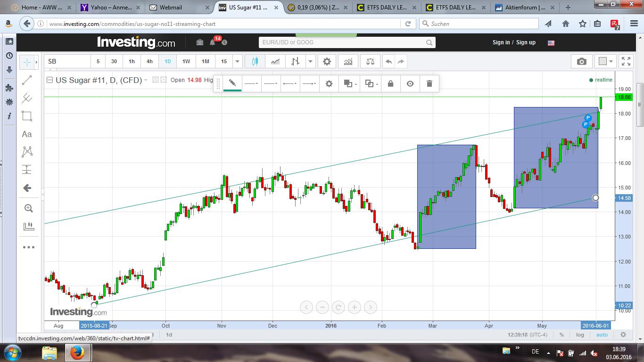Screen dimensions: 644x362
Task: Click the EUR/USD or GOOG search box
Action: [x=347, y=42]
